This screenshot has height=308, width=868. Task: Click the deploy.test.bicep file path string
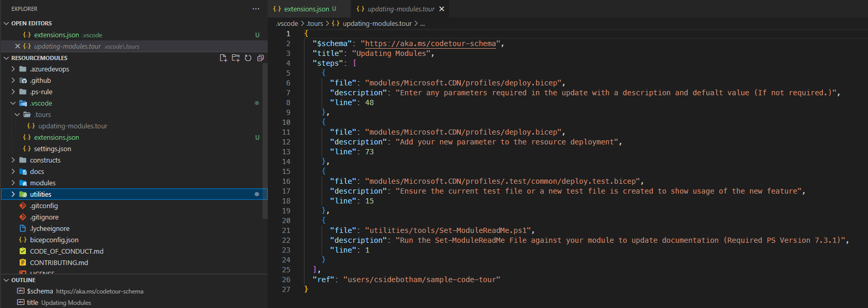tap(503, 181)
